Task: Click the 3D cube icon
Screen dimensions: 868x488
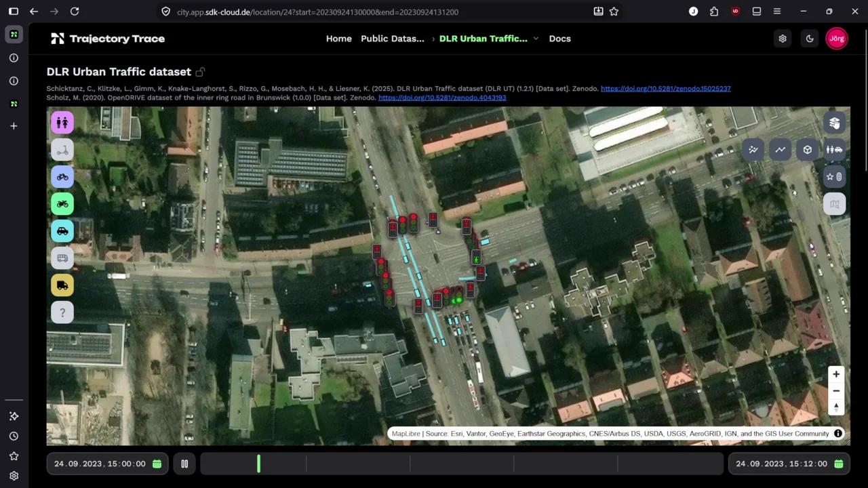Action: pos(808,150)
